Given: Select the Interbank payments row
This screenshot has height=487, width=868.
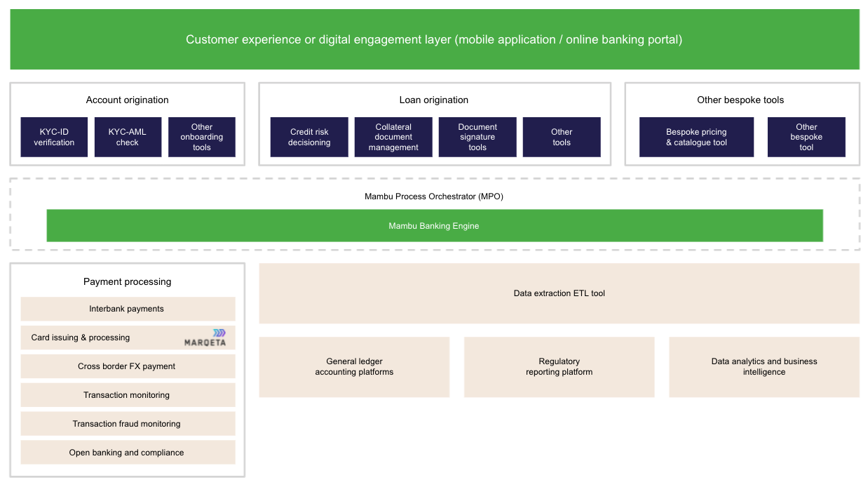Looking at the screenshot, I should click(128, 309).
